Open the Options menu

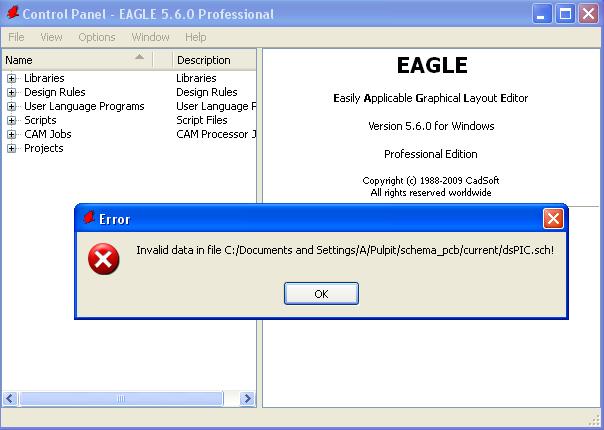pyautogui.click(x=97, y=37)
